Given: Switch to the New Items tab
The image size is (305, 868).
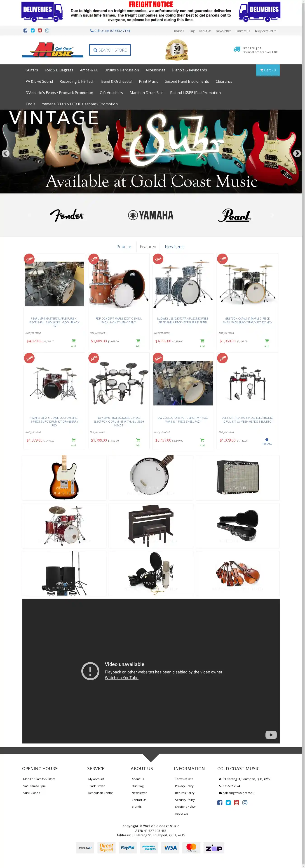Looking at the screenshot, I should (175, 247).
